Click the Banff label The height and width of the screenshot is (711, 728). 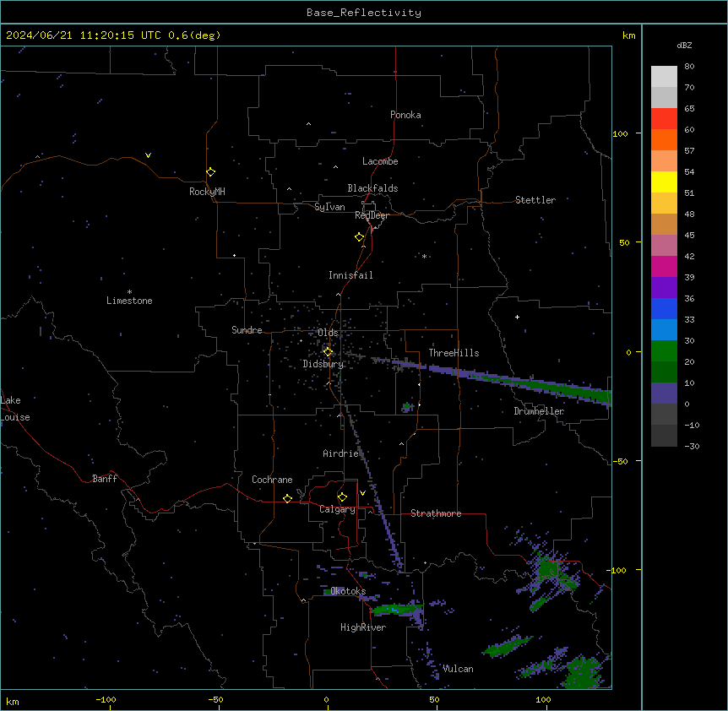coord(105,479)
